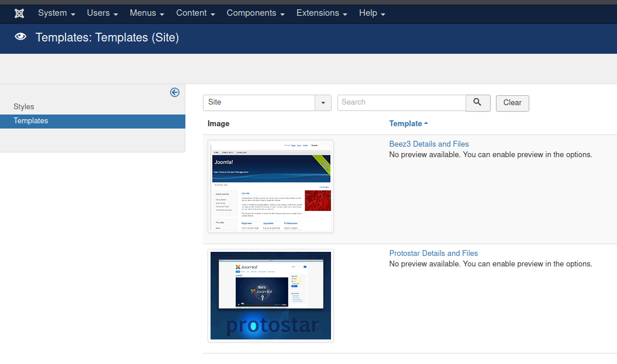Screen dimensions: 617x364
Task: Open the Extensions menu
Action: click(322, 13)
